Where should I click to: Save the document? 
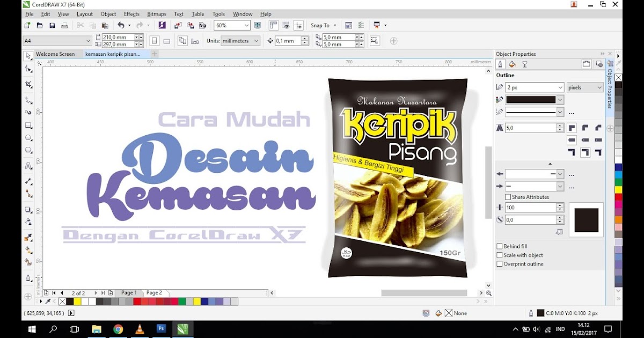coord(52,25)
